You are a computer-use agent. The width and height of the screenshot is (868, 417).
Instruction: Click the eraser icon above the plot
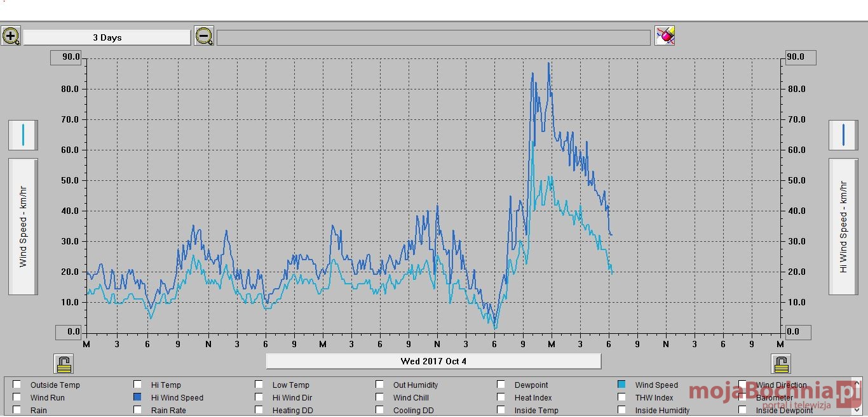tap(665, 36)
